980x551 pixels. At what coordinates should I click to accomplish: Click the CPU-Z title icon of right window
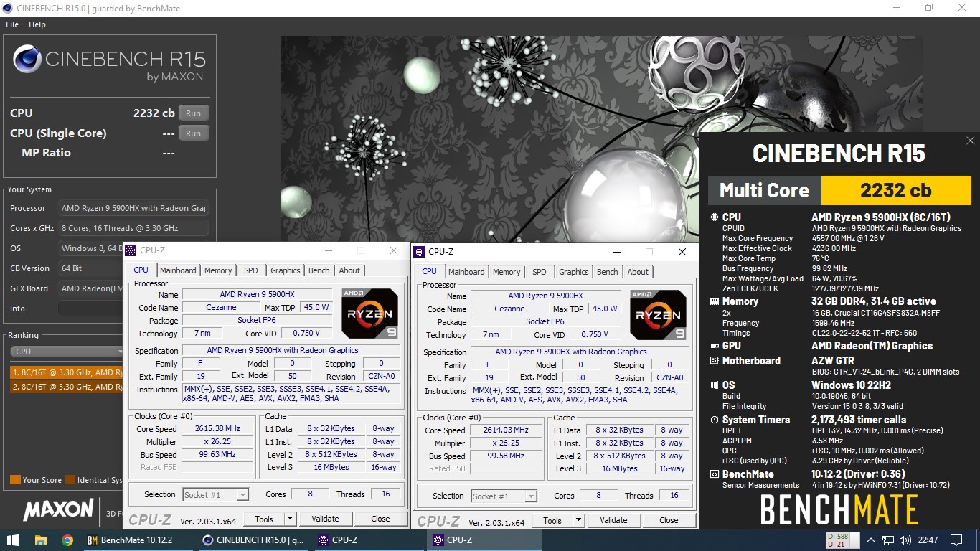tap(419, 252)
